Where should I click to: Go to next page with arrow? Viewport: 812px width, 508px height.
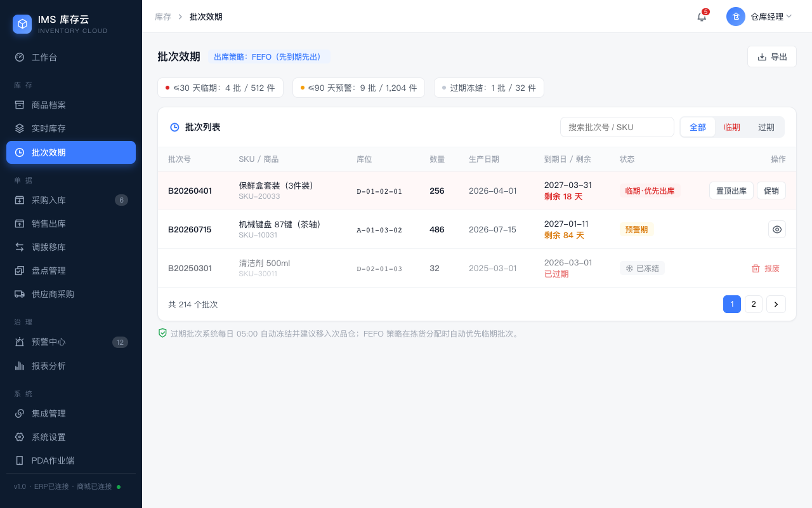(x=776, y=304)
